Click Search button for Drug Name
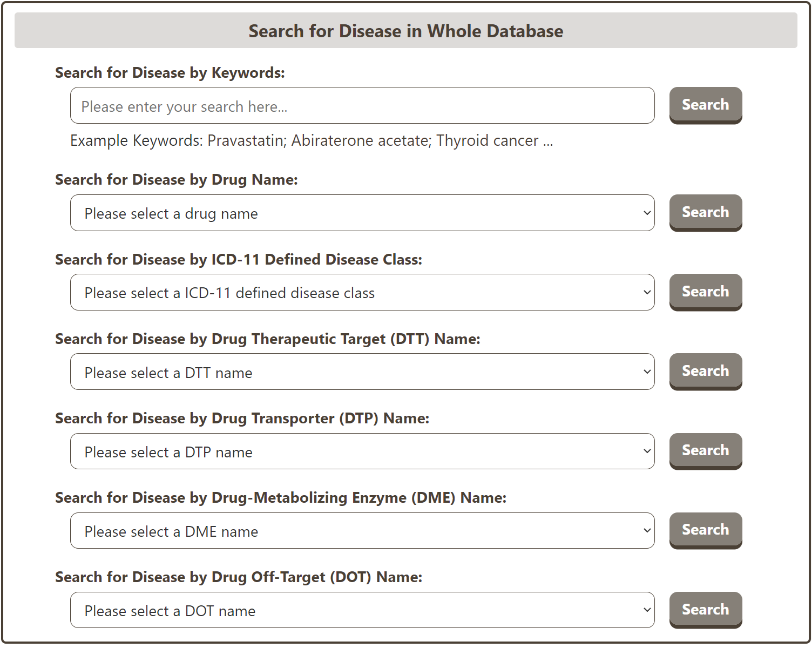812x648 pixels. (x=705, y=212)
